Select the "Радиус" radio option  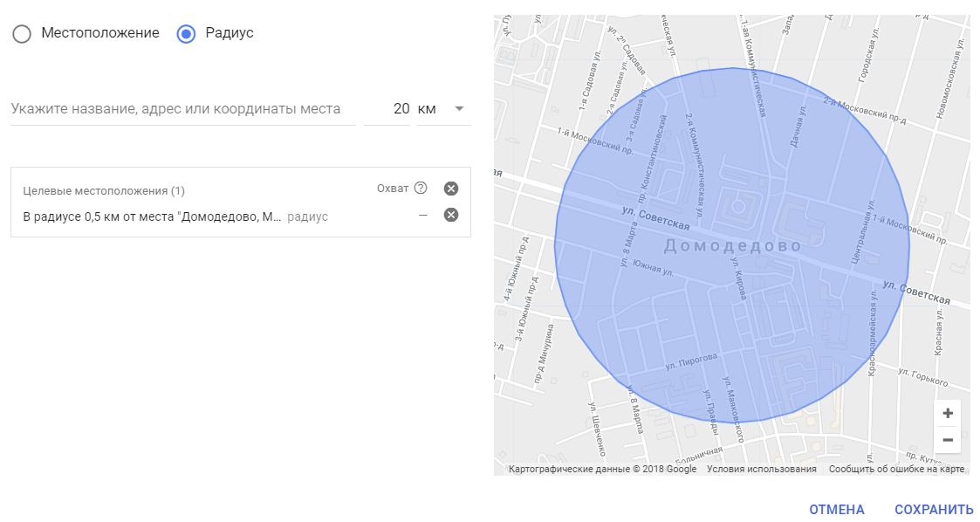tap(186, 33)
